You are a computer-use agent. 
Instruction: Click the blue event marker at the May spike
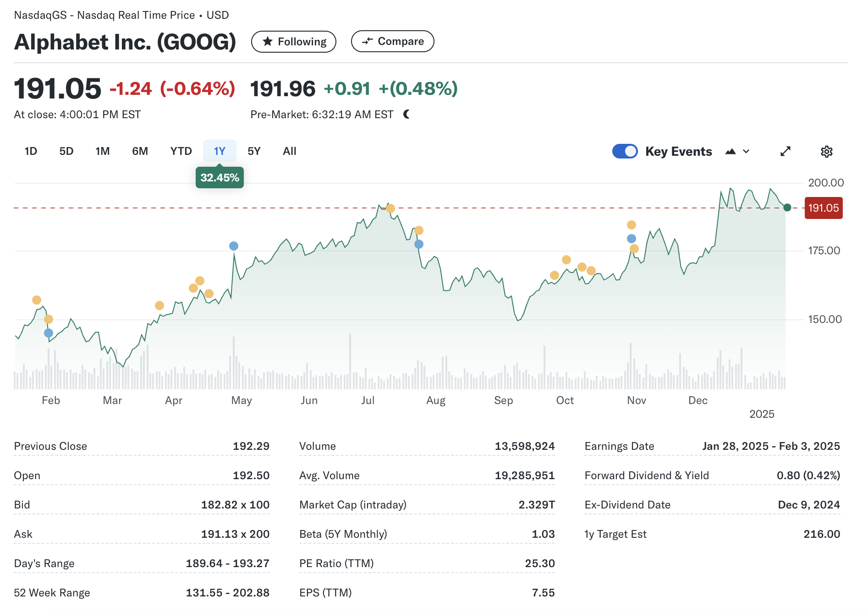click(234, 246)
